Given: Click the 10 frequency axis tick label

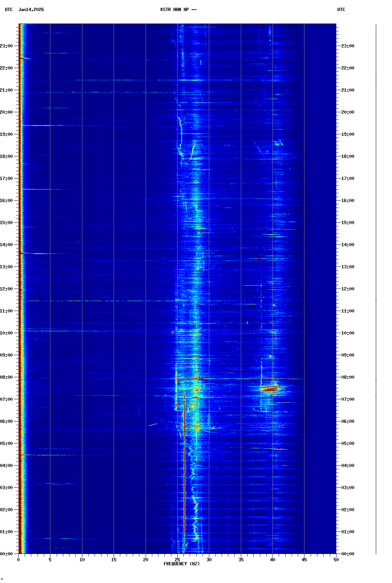Looking at the screenshot, I should point(82,560).
